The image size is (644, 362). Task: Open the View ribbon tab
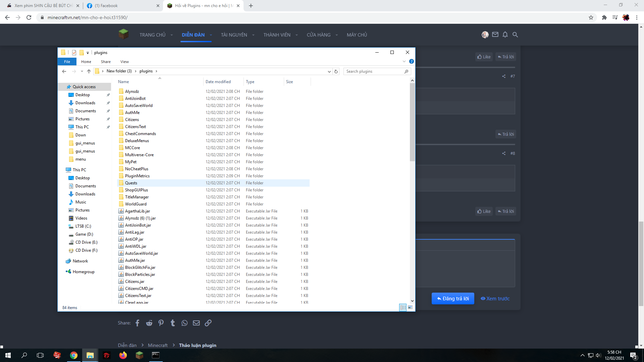124,62
